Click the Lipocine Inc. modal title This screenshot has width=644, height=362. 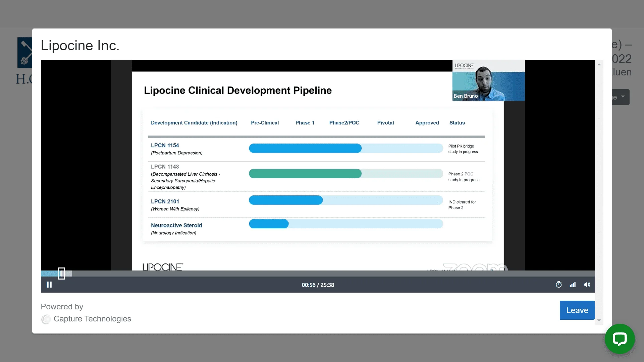point(80,46)
